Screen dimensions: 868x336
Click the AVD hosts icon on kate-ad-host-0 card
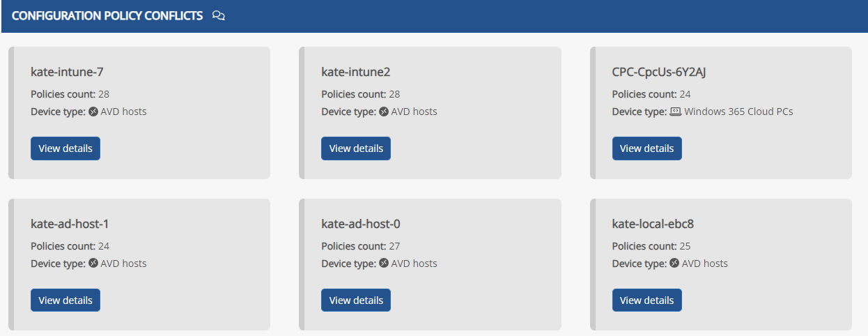click(x=384, y=264)
